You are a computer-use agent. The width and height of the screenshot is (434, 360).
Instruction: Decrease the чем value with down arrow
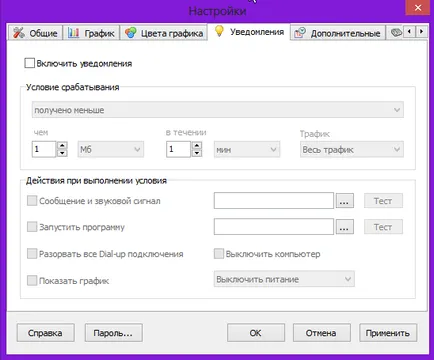[62, 153]
